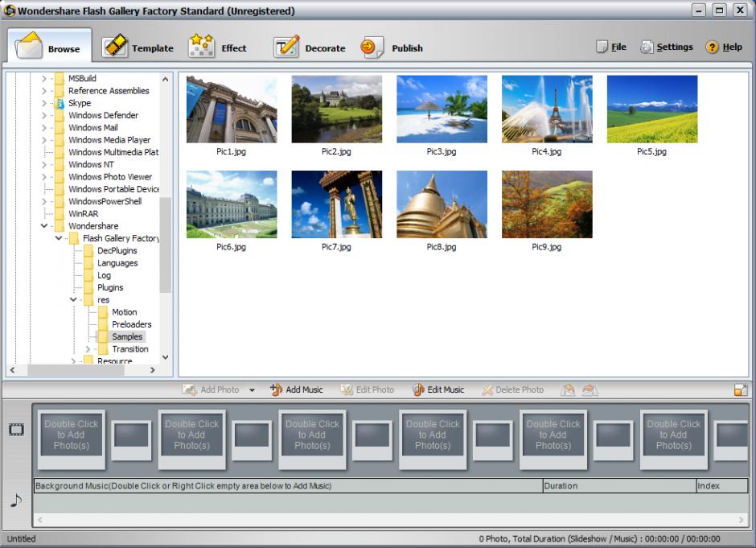Toggle the storyboard panel size icon

tap(740, 389)
